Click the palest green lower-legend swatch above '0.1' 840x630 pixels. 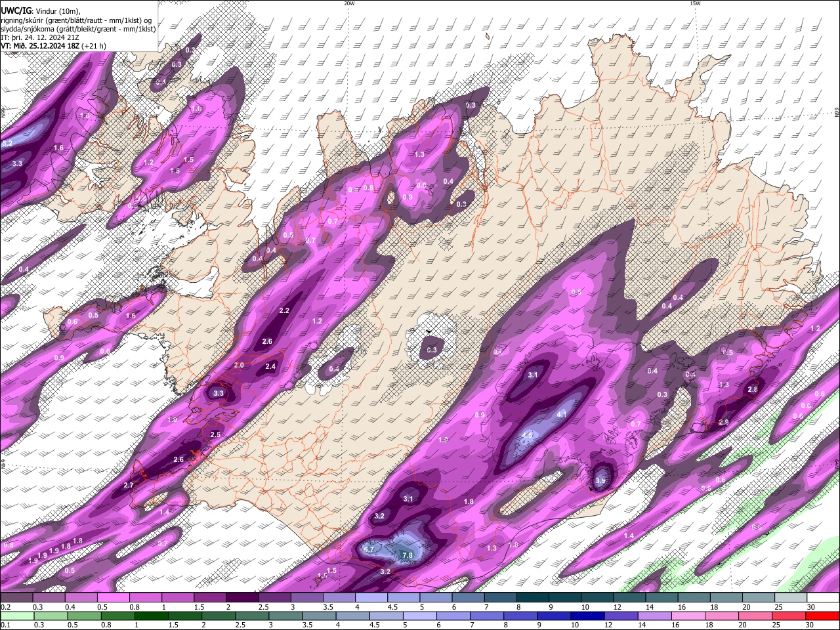(x=17, y=616)
